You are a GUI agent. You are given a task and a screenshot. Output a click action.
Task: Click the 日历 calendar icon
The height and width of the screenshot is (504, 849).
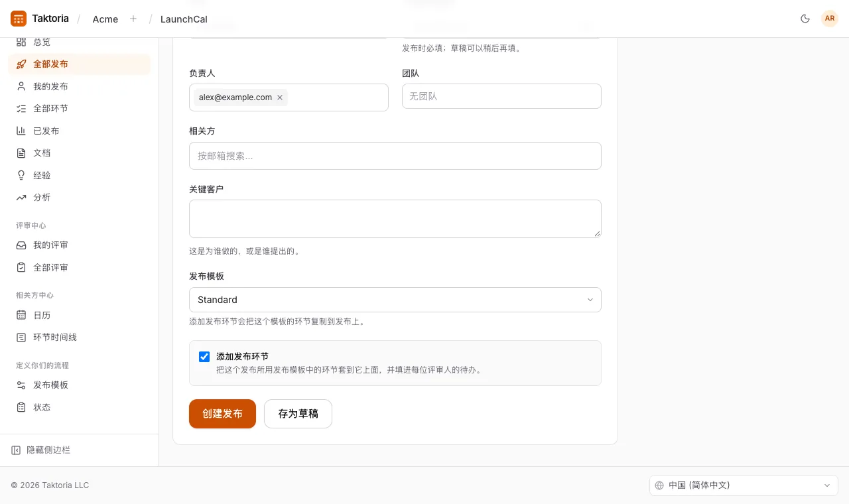[x=21, y=315]
